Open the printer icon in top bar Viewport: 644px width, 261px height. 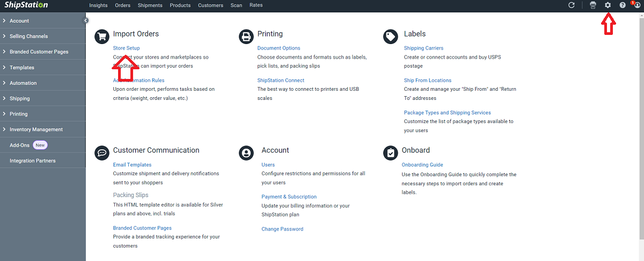(592, 5)
